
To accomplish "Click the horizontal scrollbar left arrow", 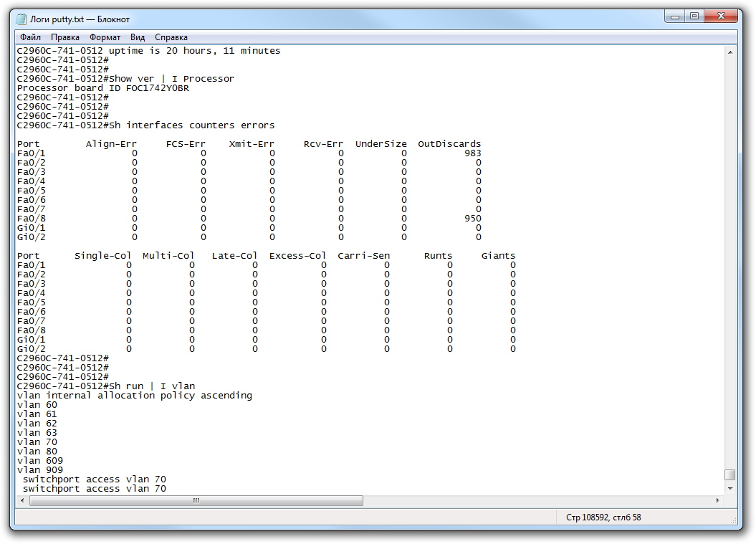I will [x=22, y=500].
